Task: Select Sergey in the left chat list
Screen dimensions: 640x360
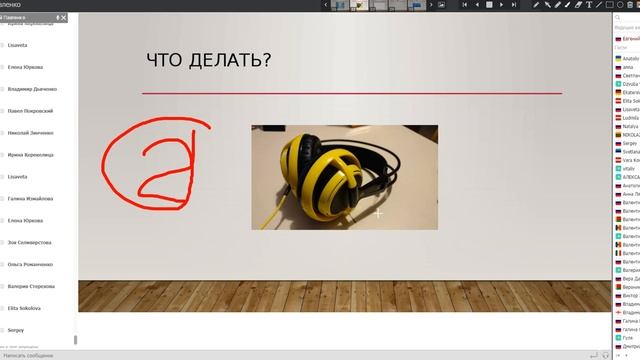Action: 16,330
